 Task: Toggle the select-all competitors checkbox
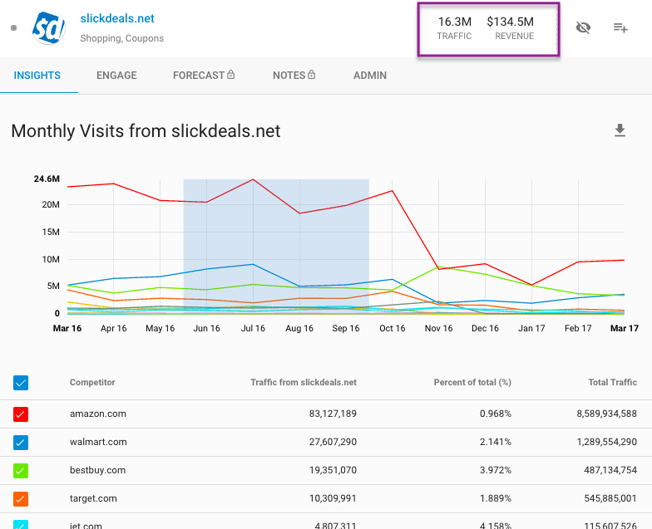[x=21, y=383]
